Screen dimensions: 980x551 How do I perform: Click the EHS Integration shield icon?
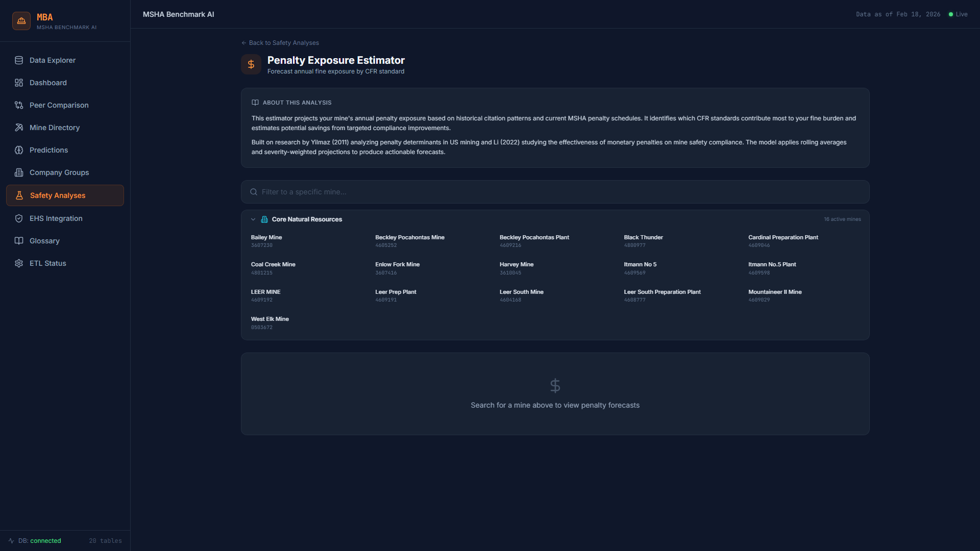[19, 218]
